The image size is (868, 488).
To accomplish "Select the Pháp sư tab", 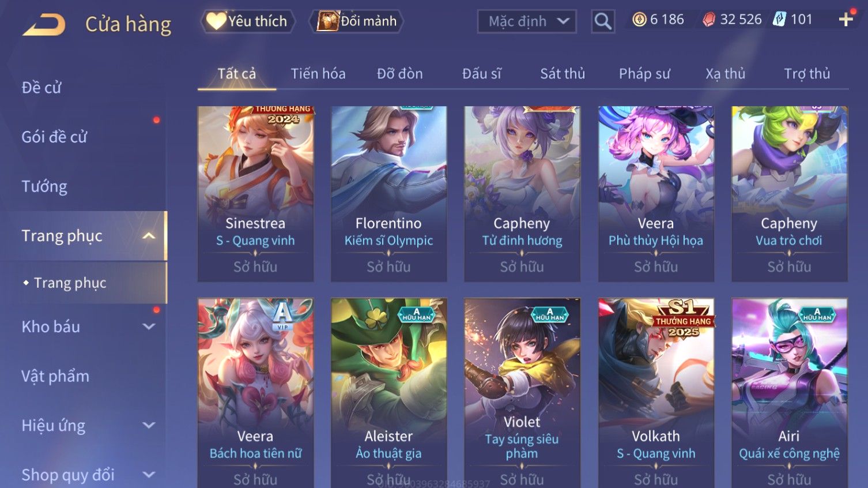I will (644, 74).
